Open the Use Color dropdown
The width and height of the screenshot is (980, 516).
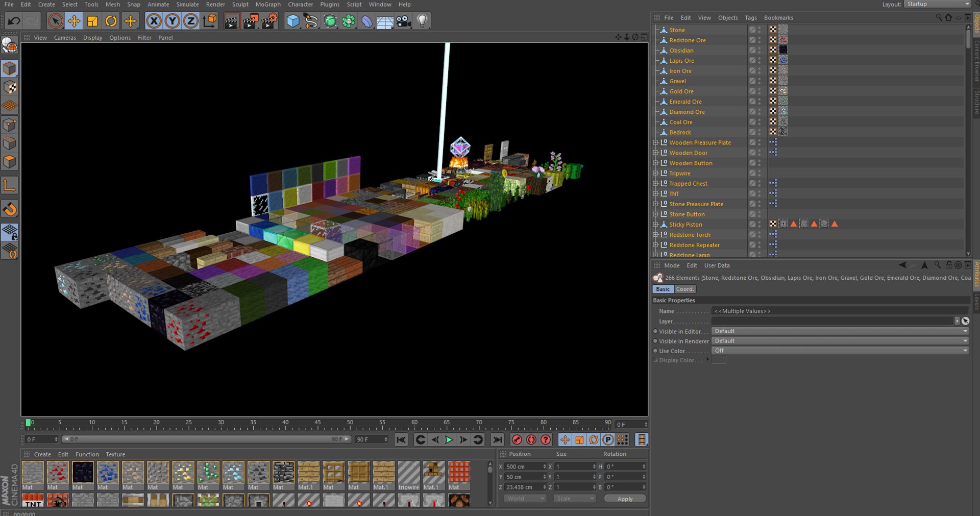tap(840, 351)
